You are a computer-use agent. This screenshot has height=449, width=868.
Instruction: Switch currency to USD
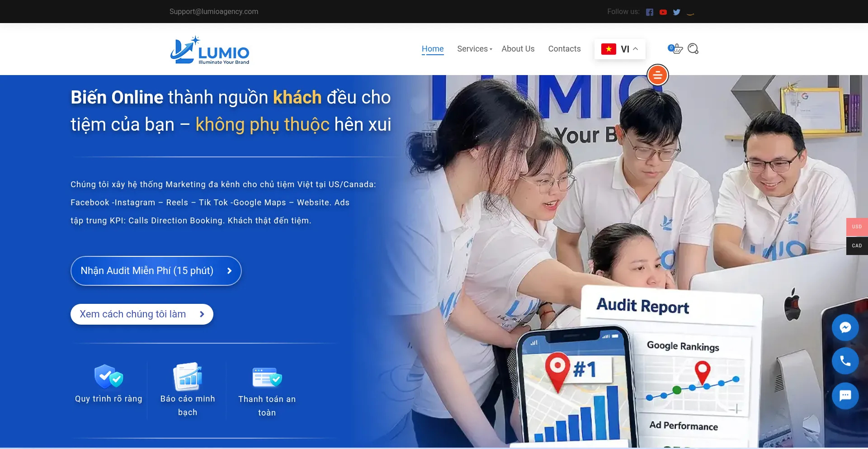(x=857, y=227)
